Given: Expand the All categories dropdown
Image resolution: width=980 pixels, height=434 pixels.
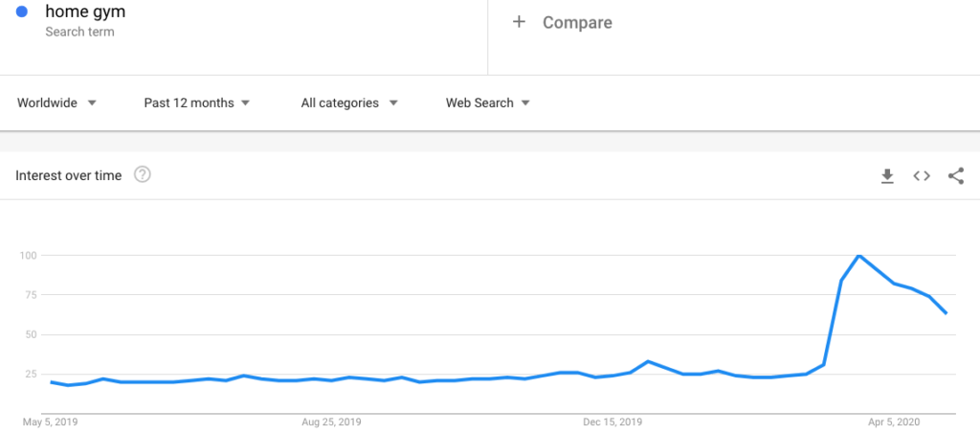Looking at the screenshot, I should (x=349, y=103).
